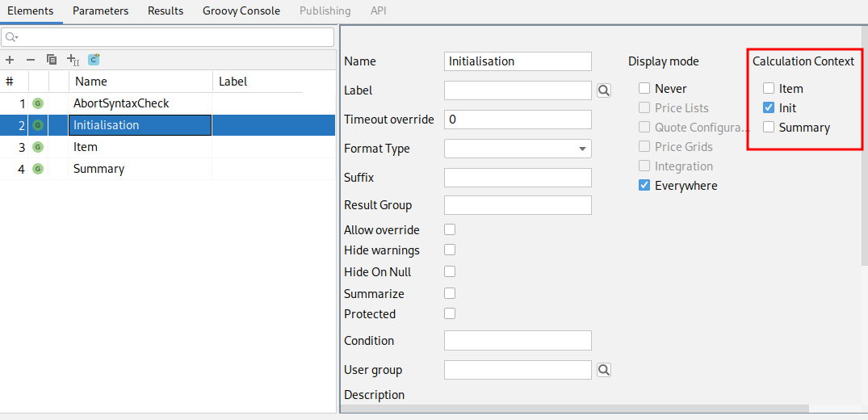The image size is (868, 420).
Task: Uncheck the Init calculation context
Action: pos(769,108)
